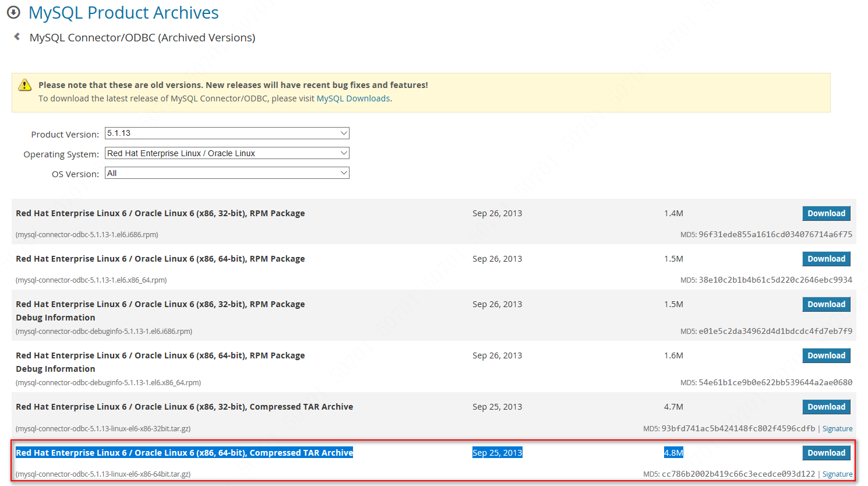Click filename mysql-connector-odbc-5.1.13-1.el6.i686.rpm
868x486 pixels.
coord(87,235)
